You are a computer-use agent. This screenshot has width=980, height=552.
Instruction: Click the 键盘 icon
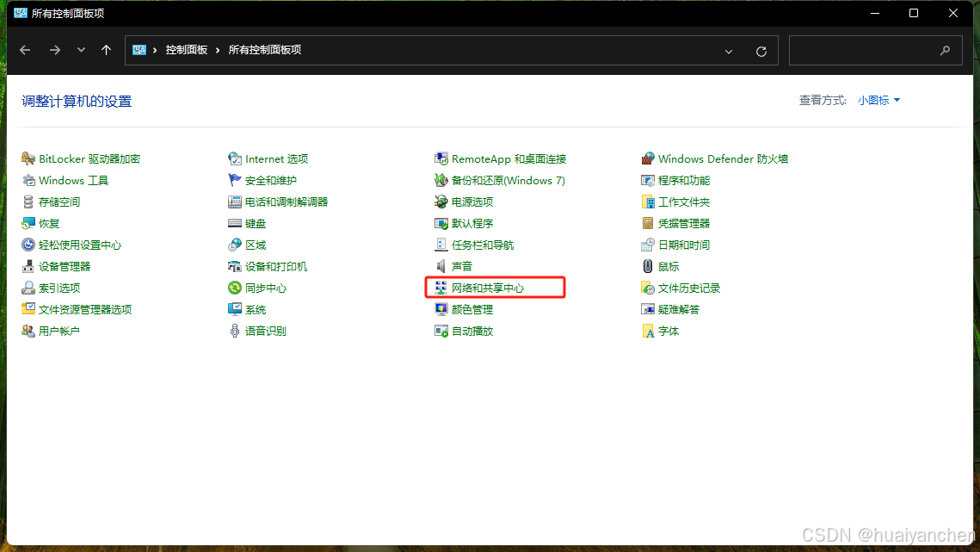(x=234, y=223)
